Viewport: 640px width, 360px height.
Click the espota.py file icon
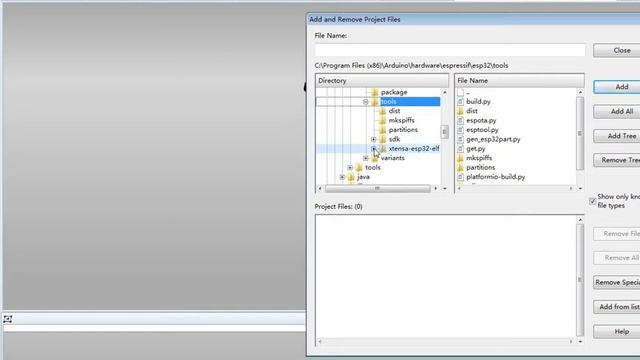(x=460, y=120)
